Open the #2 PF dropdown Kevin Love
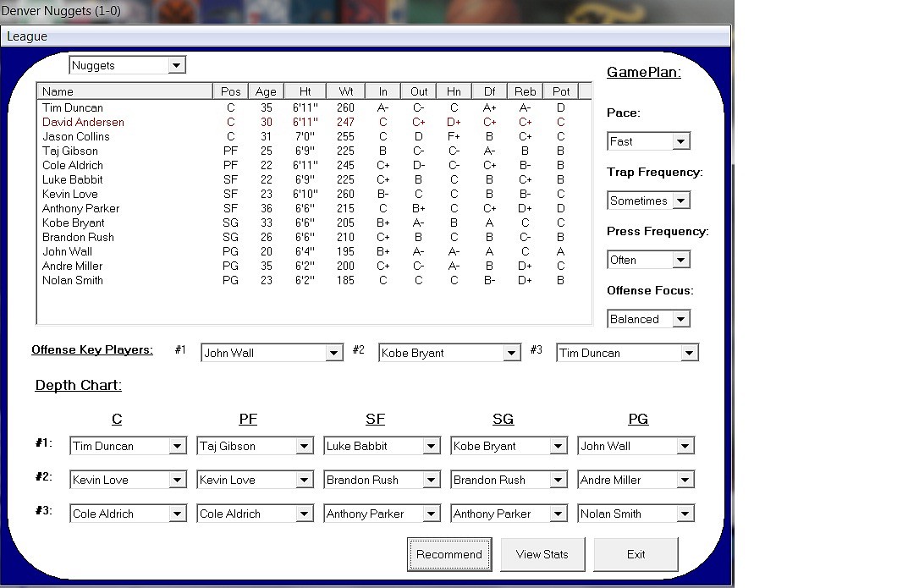The width and height of the screenshot is (897, 588). (256, 480)
